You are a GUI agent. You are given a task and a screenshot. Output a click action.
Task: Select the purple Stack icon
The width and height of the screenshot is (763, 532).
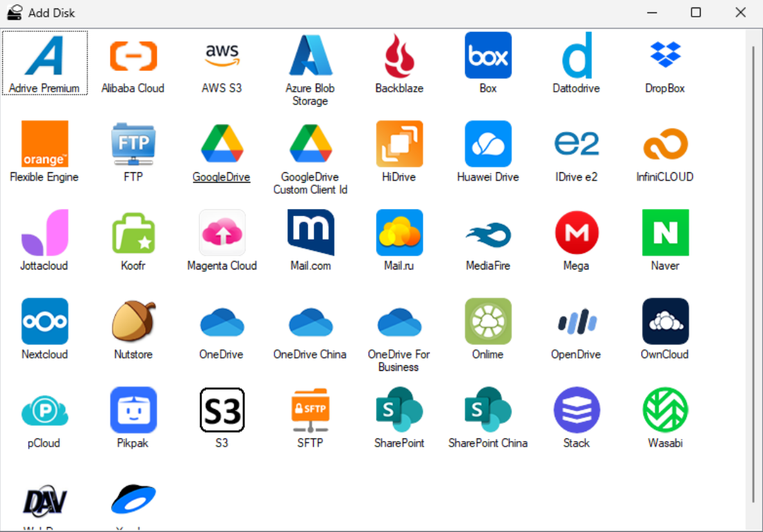[x=577, y=410]
